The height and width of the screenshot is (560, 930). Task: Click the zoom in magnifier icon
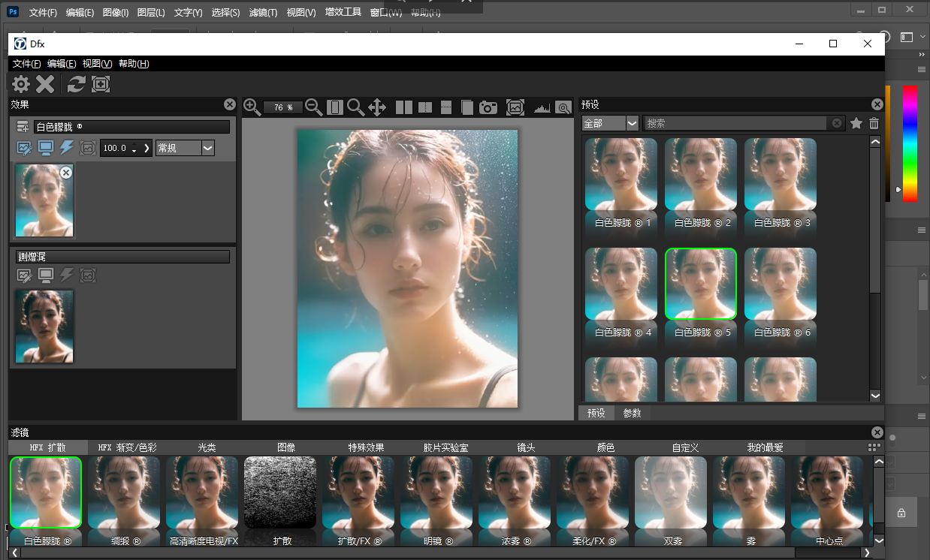click(252, 107)
